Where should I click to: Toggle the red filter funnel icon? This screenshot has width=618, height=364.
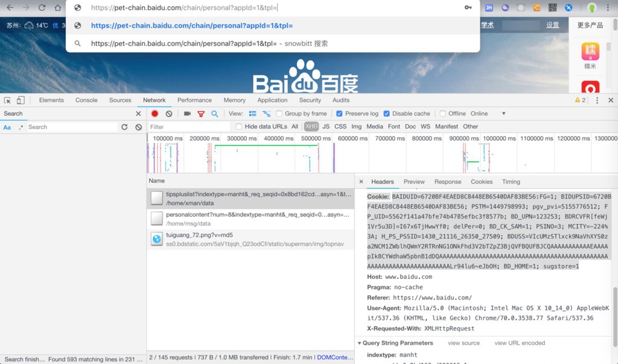[x=201, y=114]
